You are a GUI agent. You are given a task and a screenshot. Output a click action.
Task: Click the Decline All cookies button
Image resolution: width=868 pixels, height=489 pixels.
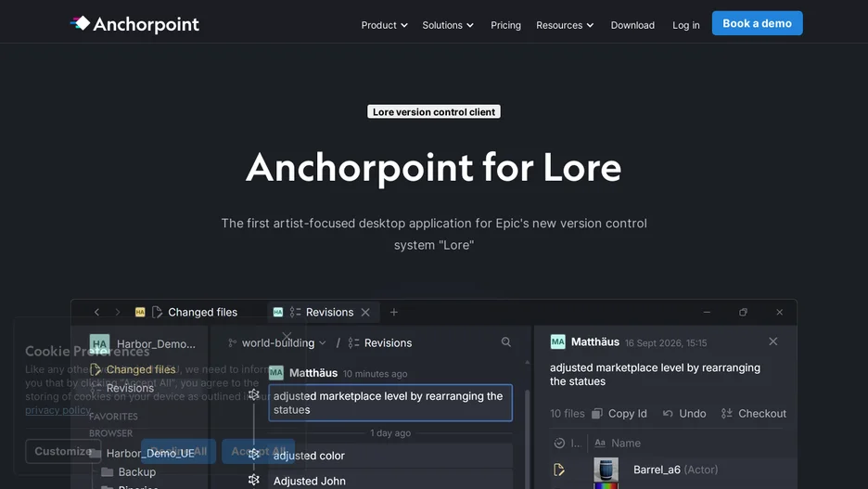[x=178, y=451]
